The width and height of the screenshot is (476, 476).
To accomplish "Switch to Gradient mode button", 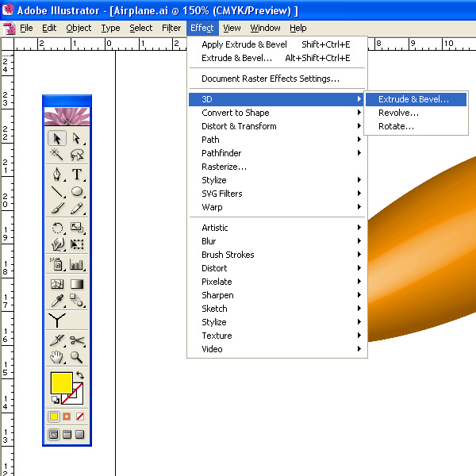I will [67, 416].
